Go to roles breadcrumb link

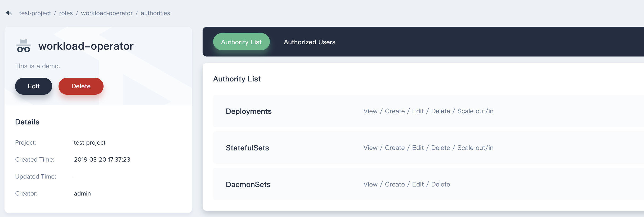point(66,13)
